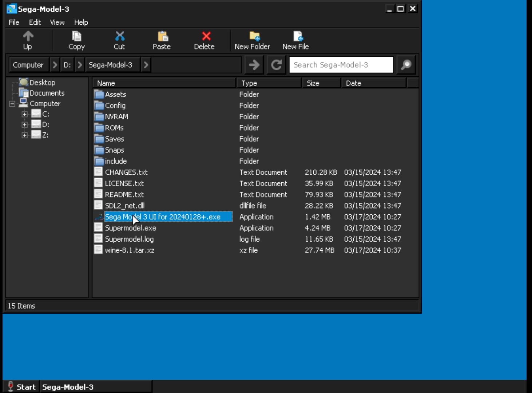This screenshot has height=393, width=532.
Task: Click the 03/17/2024 10:37 date value
Action: tap(373, 250)
